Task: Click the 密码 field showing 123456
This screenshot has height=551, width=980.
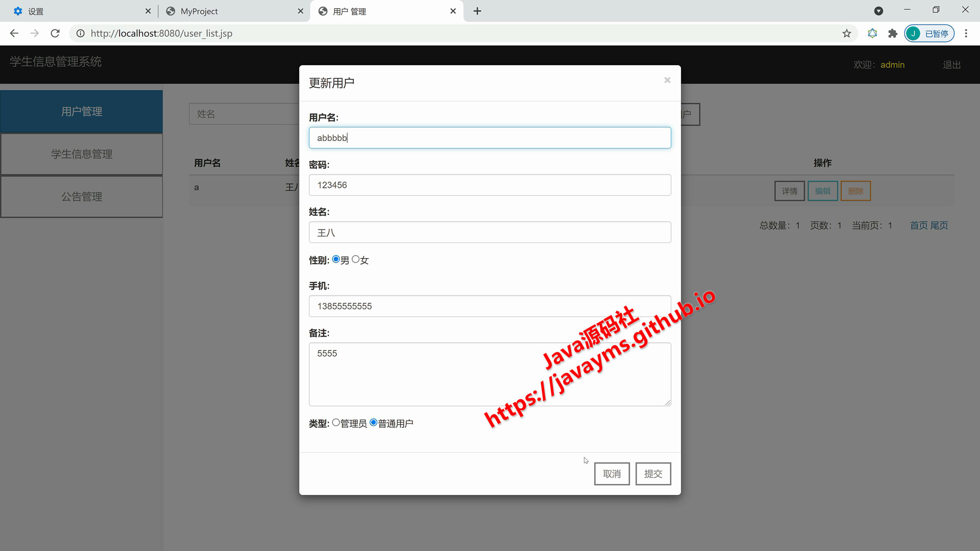Action: pyautogui.click(x=490, y=185)
